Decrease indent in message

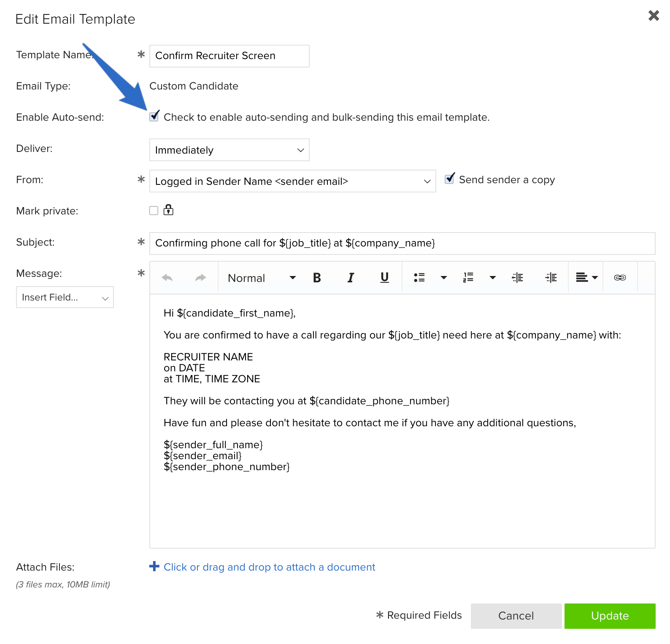pyautogui.click(x=517, y=278)
